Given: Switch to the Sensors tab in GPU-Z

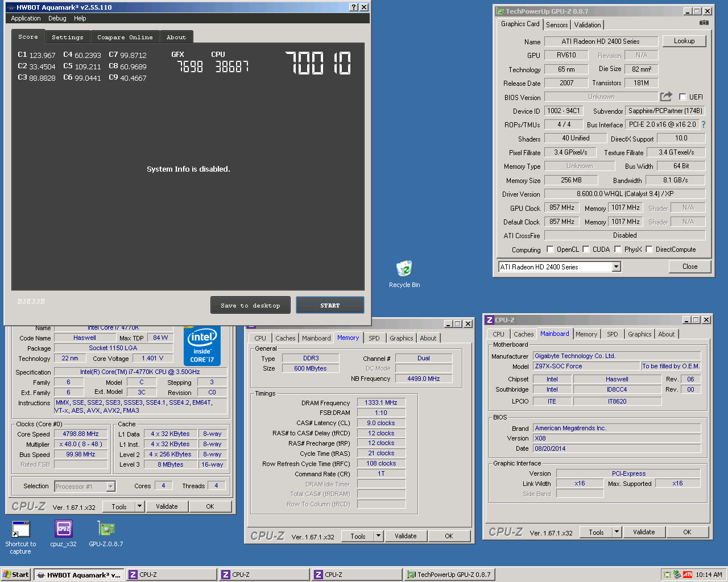Looking at the screenshot, I should 557,25.
